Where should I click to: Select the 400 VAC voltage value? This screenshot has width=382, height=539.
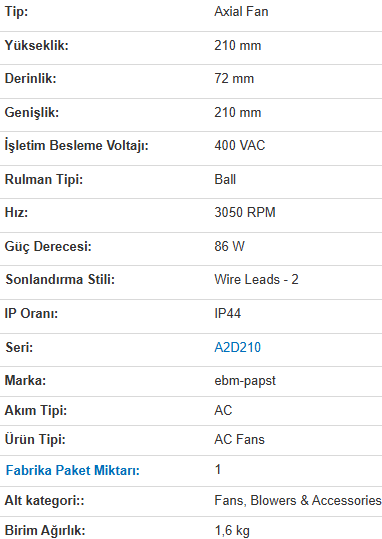(240, 145)
